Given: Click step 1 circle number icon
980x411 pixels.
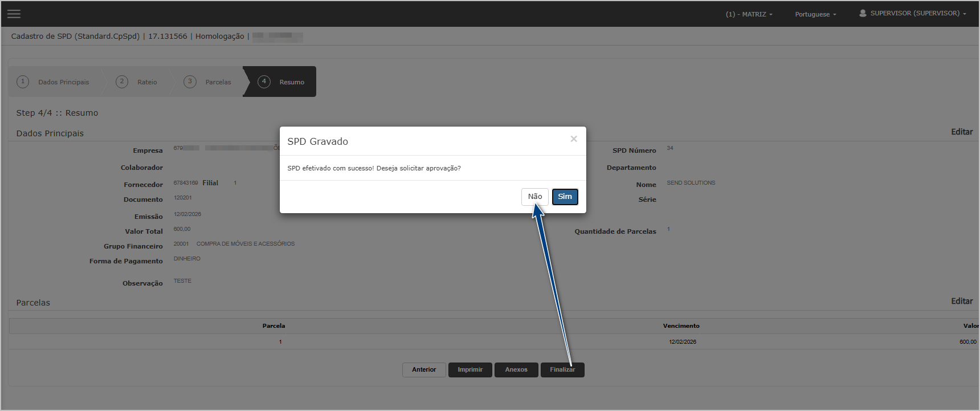Looking at the screenshot, I should point(23,82).
